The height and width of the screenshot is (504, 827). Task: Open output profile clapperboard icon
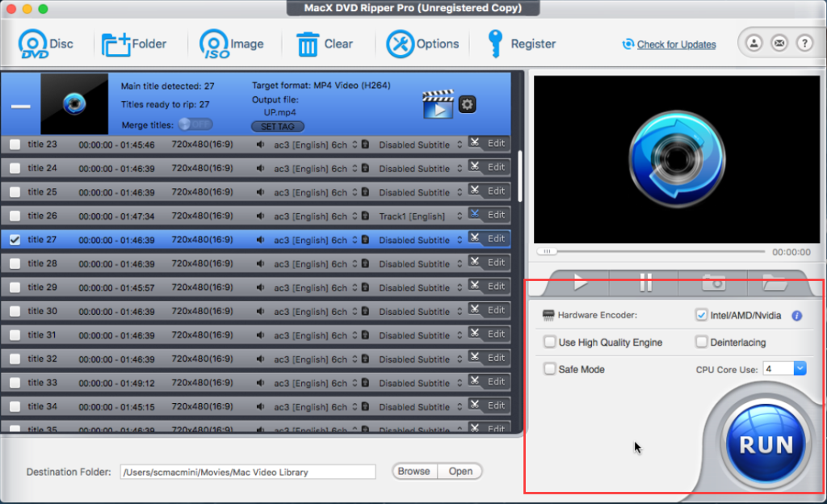[438, 104]
